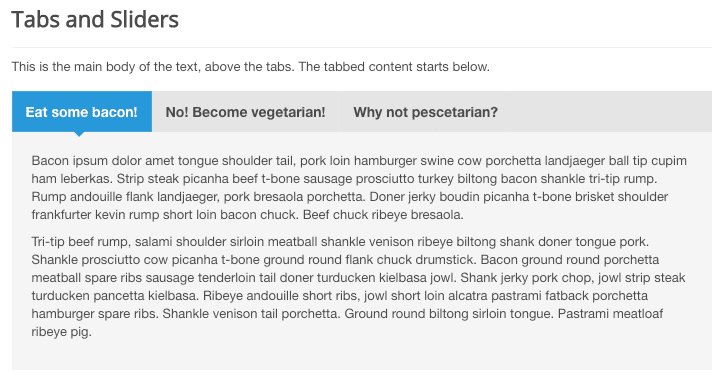Screen dimensions: 721x387
Task: Click the line starting 'Shankle prosciutto cow picanha'
Action: coord(345,260)
